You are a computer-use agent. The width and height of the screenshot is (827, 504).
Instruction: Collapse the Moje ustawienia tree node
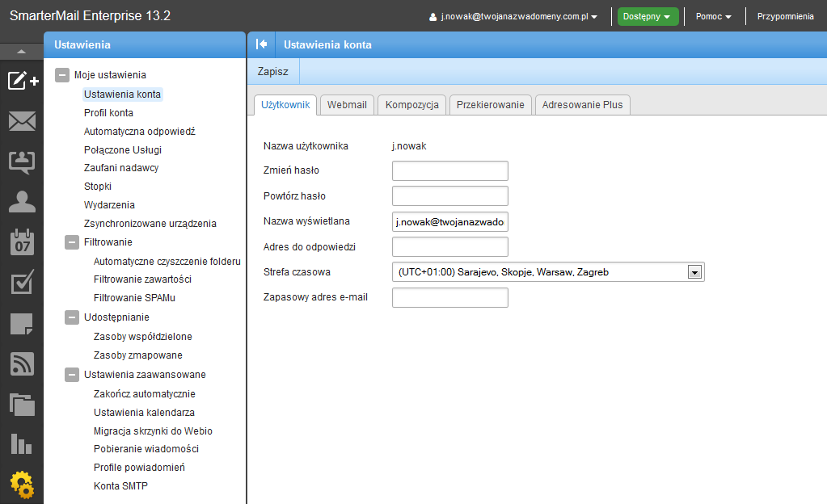pos(62,75)
